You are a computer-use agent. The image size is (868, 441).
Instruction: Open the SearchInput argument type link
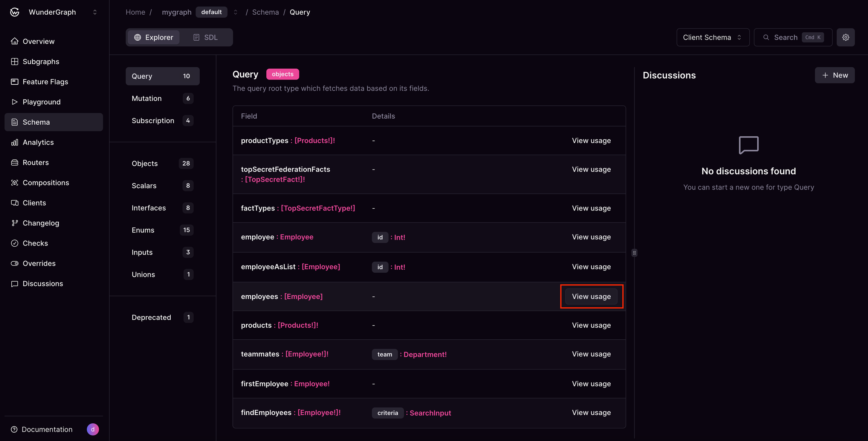pos(430,413)
